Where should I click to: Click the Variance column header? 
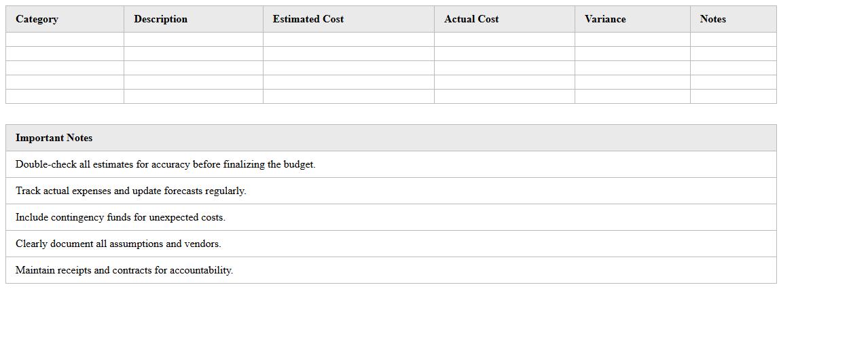click(604, 19)
